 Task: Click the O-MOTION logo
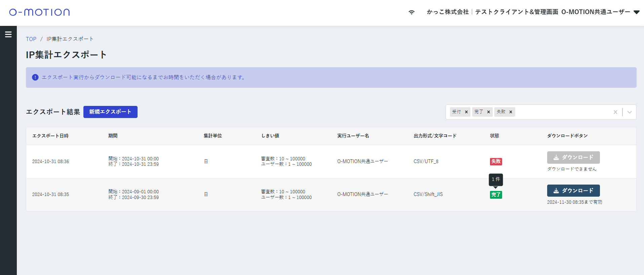(39, 12)
